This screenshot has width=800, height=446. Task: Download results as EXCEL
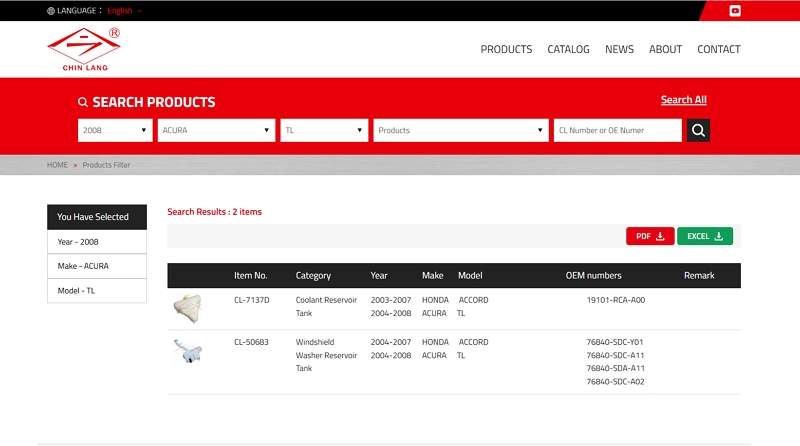click(705, 236)
